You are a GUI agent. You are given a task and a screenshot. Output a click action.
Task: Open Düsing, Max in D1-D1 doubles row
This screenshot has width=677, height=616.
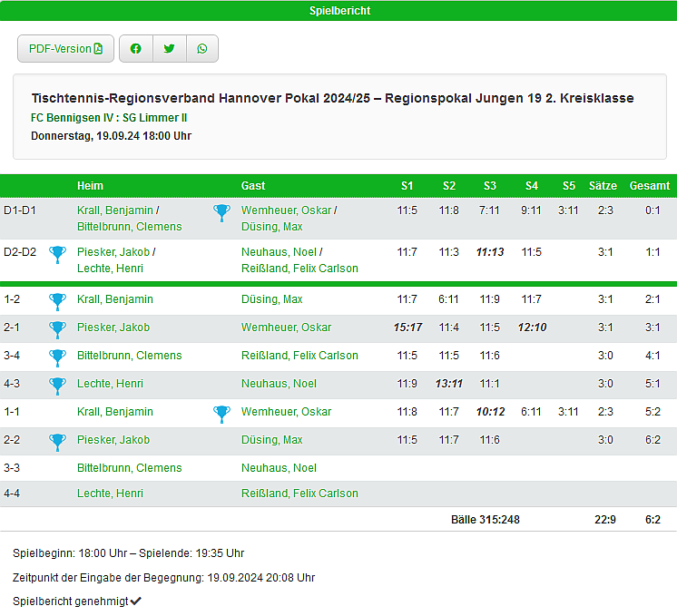(271, 227)
